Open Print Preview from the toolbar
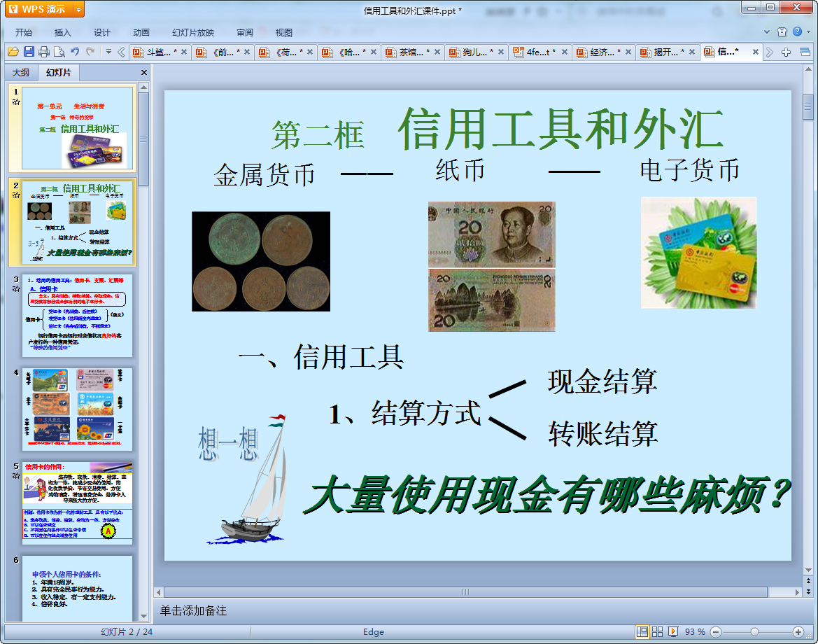This screenshot has height=644, width=818. coord(58,52)
